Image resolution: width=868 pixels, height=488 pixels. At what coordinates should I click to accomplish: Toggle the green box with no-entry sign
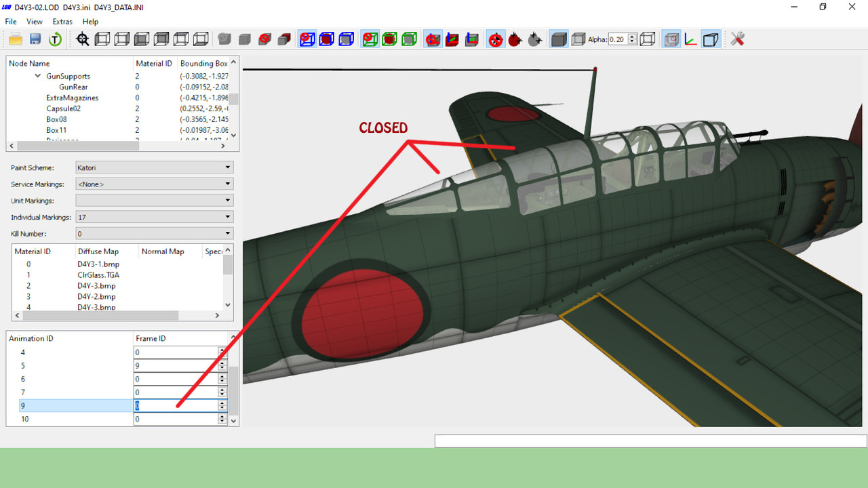click(370, 39)
